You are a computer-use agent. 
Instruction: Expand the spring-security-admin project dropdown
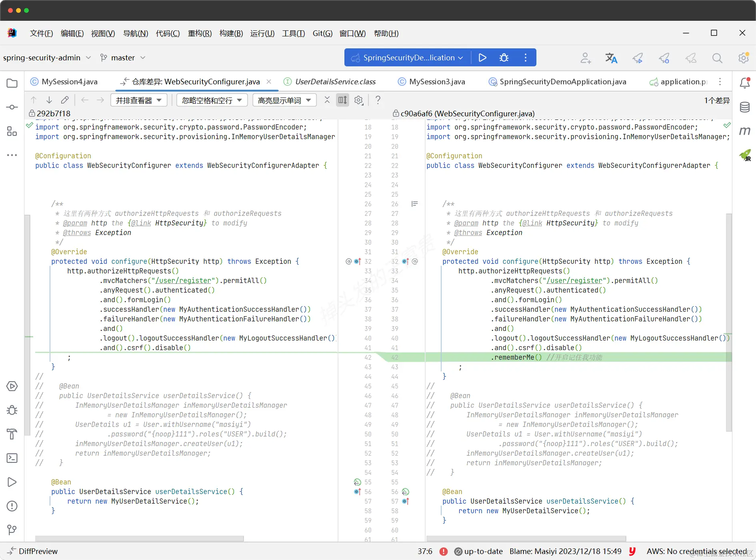point(47,58)
